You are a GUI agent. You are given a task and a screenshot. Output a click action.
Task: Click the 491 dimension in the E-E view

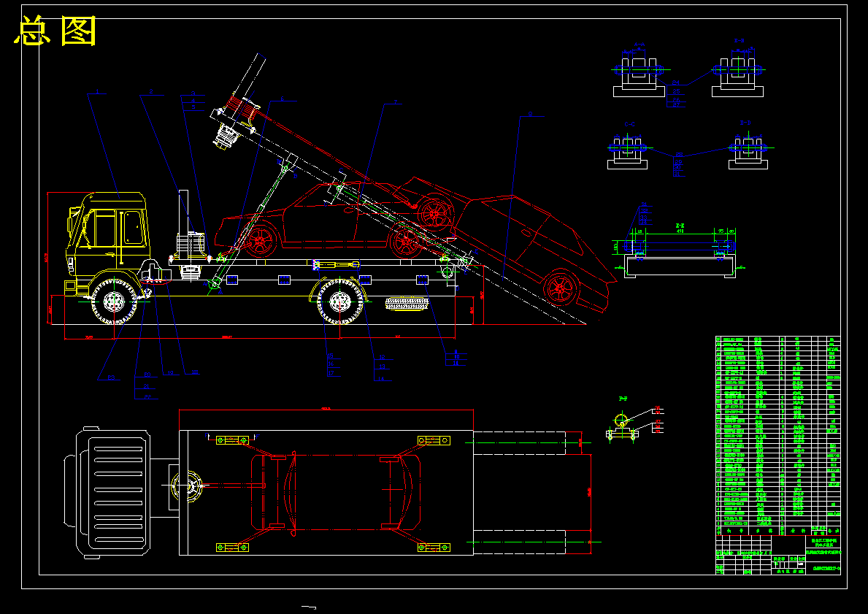(x=679, y=231)
